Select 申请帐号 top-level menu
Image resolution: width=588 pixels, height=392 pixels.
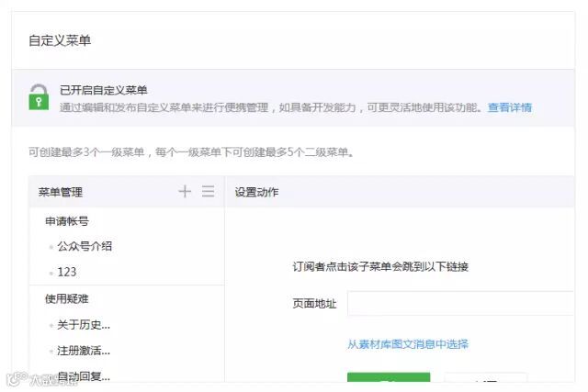tap(67, 221)
